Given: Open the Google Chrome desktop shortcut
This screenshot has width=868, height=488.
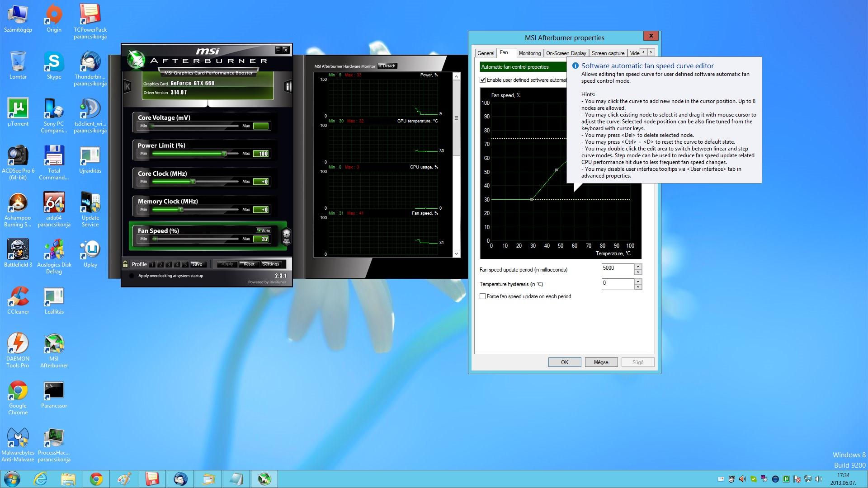Looking at the screenshot, I should (18, 398).
